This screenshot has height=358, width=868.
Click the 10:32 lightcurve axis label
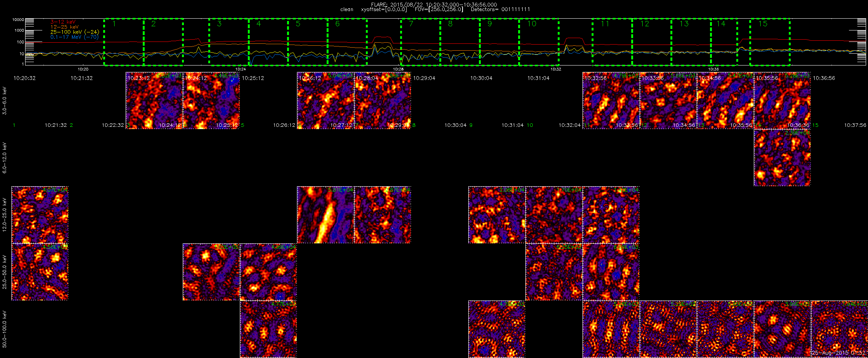point(556,69)
